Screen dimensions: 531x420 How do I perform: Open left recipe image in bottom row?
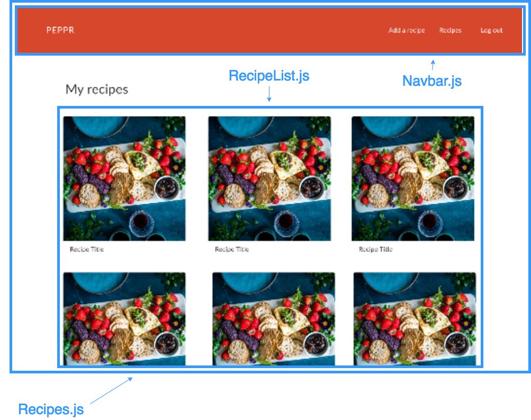[x=124, y=319]
